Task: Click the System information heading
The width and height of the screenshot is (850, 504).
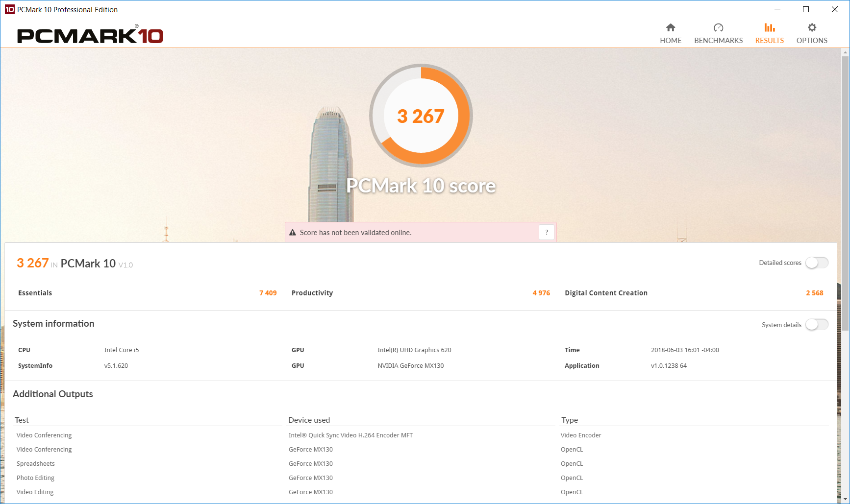Action: (x=53, y=324)
